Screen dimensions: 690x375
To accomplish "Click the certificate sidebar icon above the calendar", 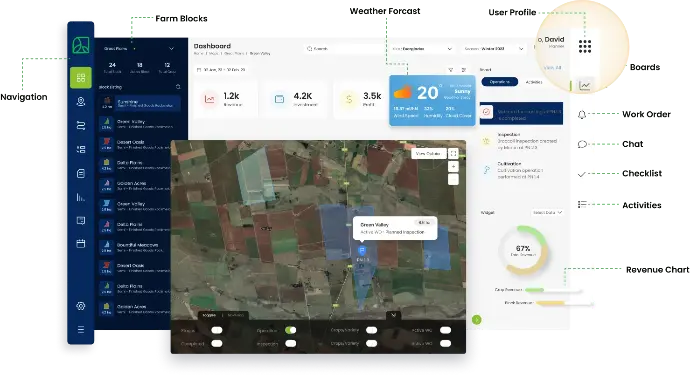I will coord(81,221).
